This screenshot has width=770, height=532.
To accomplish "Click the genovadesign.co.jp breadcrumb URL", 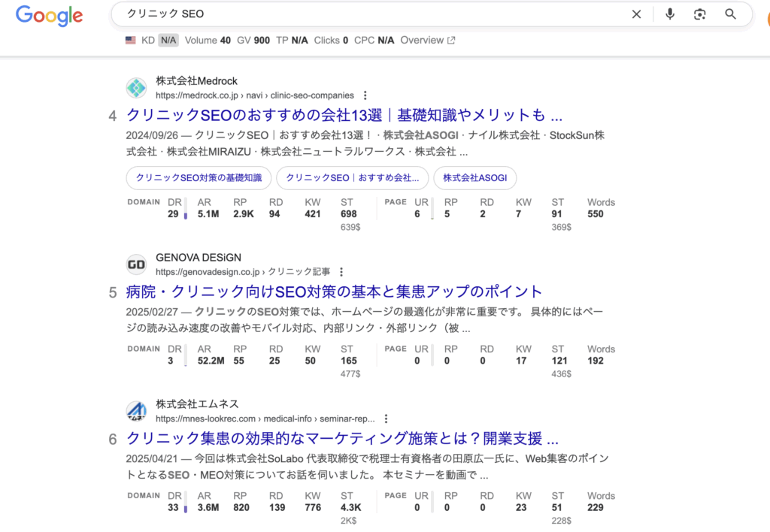I will click(243, 271).
